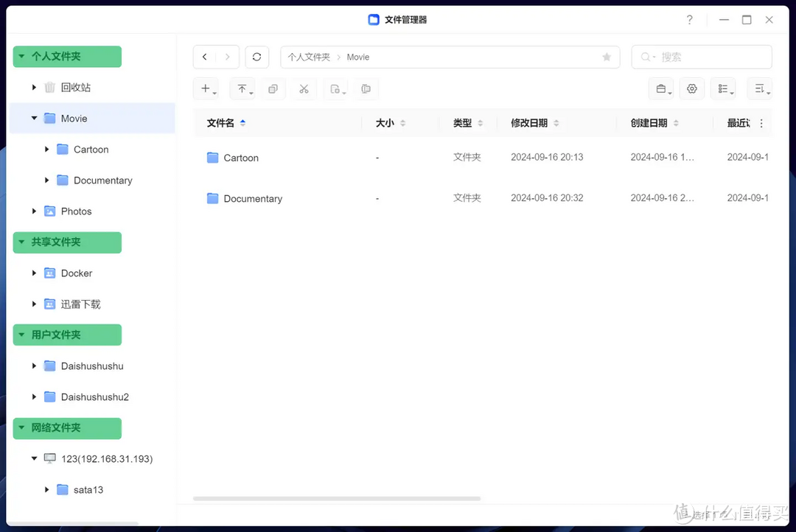The width and height of the screenshot is (796, 532).
Task: Click the Cut scissors icon
Action: (x=304, y=88)
